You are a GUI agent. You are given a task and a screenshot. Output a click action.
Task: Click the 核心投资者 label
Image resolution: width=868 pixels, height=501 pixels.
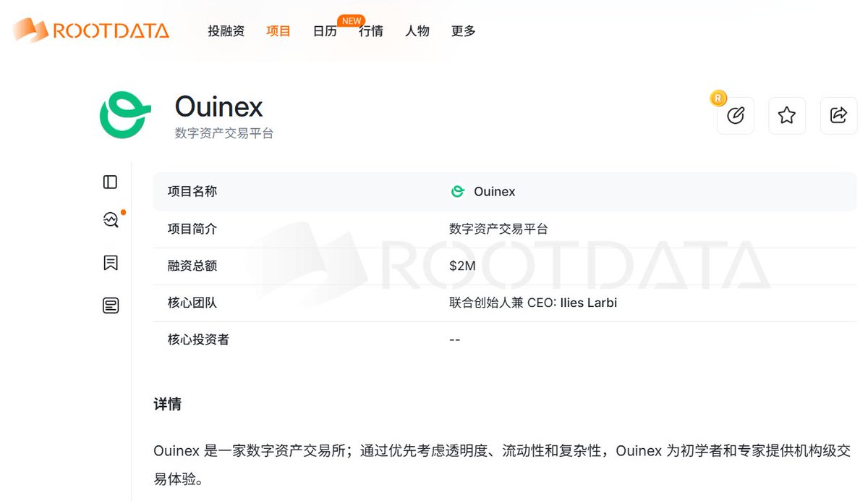click(x=198, y=340)
